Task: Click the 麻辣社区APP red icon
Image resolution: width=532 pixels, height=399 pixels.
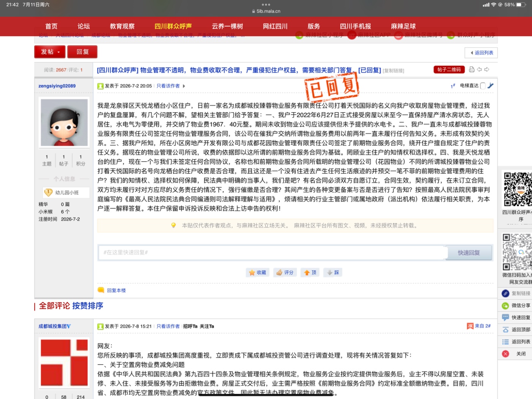Action: point(352,35)
